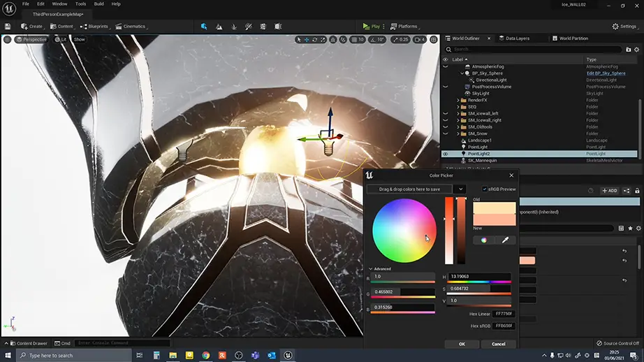Click OK in the Color Picker
Viewport: 644px width, 362px height.
[x=462, y=344]
